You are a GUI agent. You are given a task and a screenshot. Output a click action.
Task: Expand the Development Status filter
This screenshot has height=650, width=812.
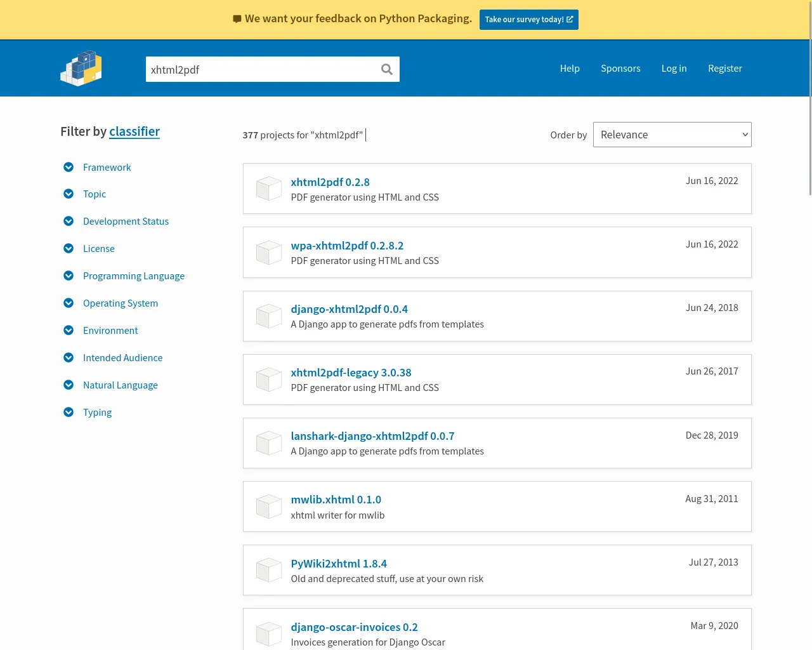[x=126, y=222]
